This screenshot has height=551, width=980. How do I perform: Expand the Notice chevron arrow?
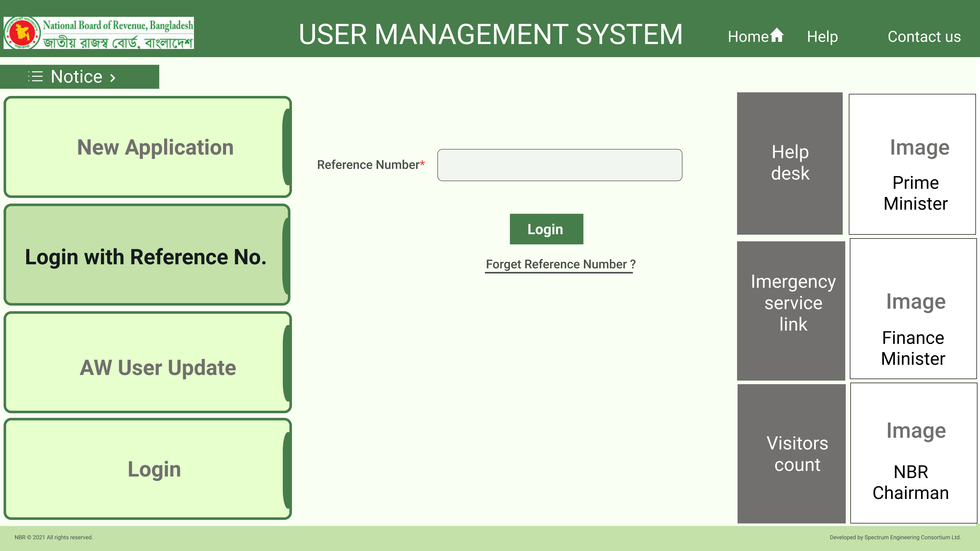(x=113, y=78)
